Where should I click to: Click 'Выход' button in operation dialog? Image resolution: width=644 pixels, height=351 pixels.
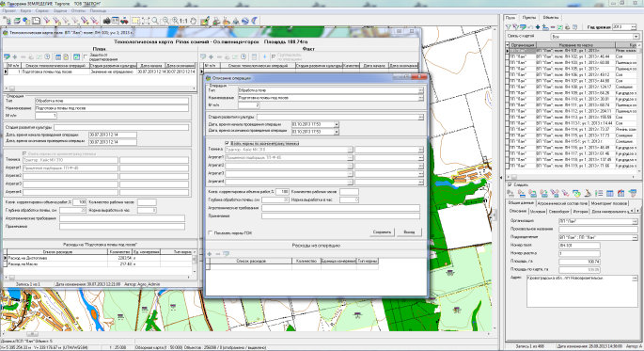click(x=409, y=232)
